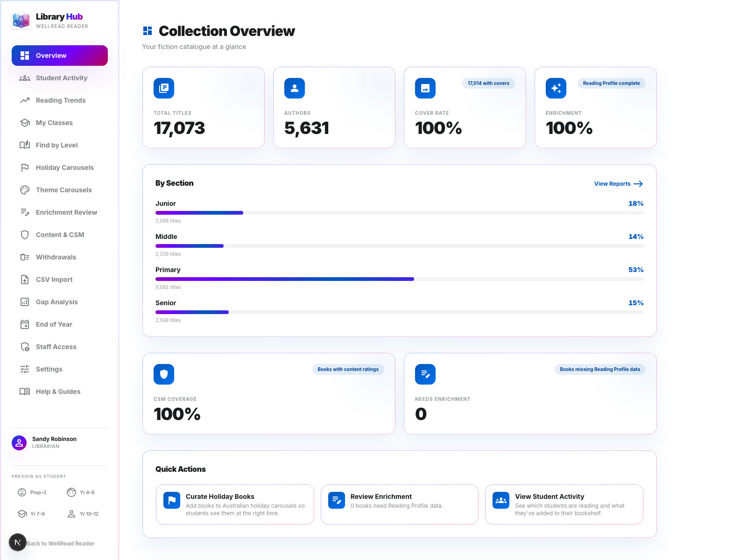The width and height of the screenshot is (747, 560).
Task: Open Reading Trends via its trend-line icon
Action: [x=24, y=100]
